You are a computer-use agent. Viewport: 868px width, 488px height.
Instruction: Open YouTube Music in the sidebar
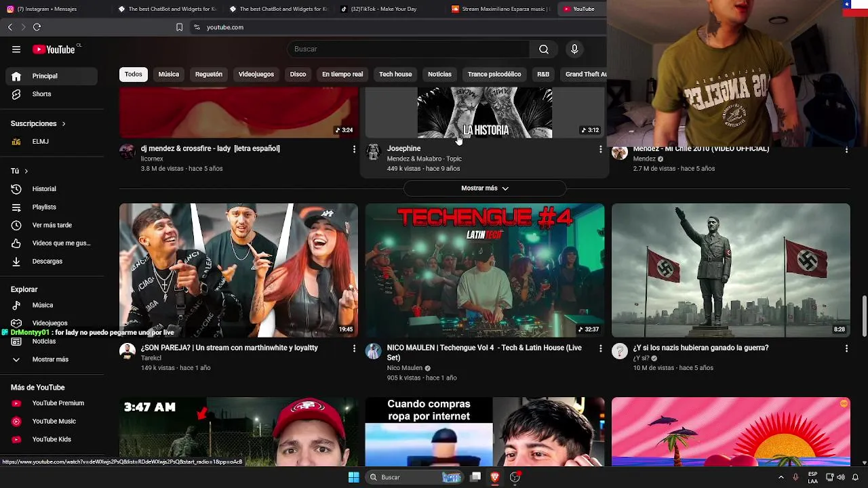(x=52, y=421)
